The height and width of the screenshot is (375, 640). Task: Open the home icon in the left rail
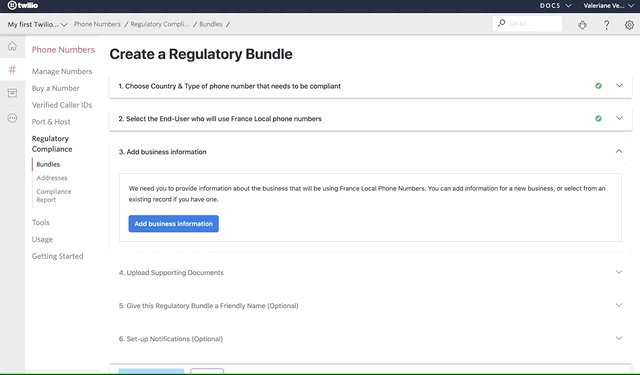point(12,46)
